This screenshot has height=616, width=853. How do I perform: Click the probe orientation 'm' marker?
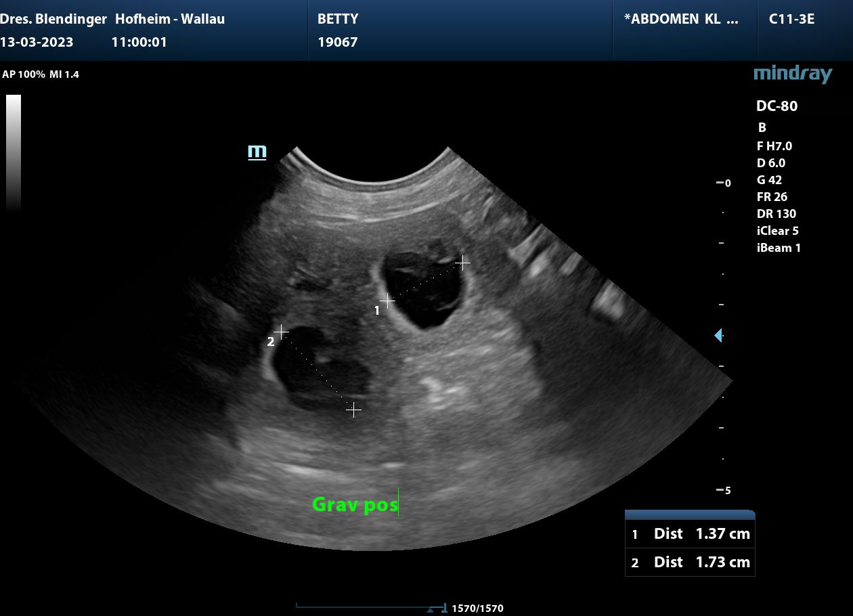coord(257,152)
